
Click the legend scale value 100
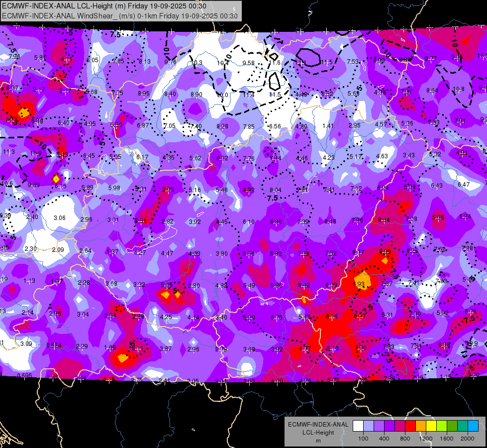point(363,439)
